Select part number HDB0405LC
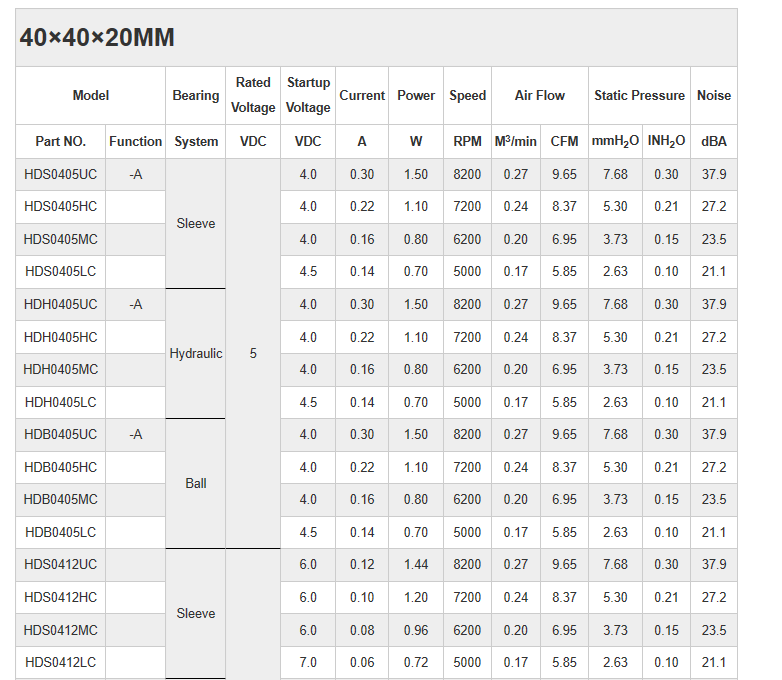Viewport: 782px width, 680px height. (61, 533)
